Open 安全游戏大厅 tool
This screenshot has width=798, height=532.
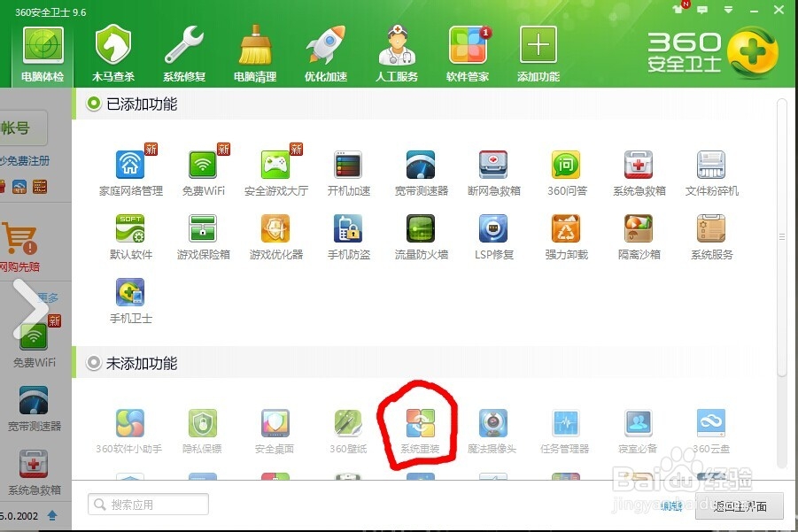click(x=275, y=173)
